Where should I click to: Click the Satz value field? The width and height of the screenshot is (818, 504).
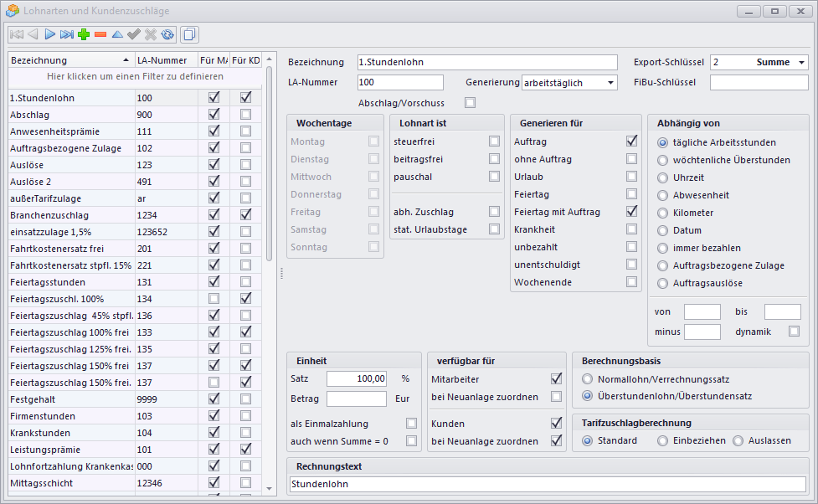click(357, 378)
